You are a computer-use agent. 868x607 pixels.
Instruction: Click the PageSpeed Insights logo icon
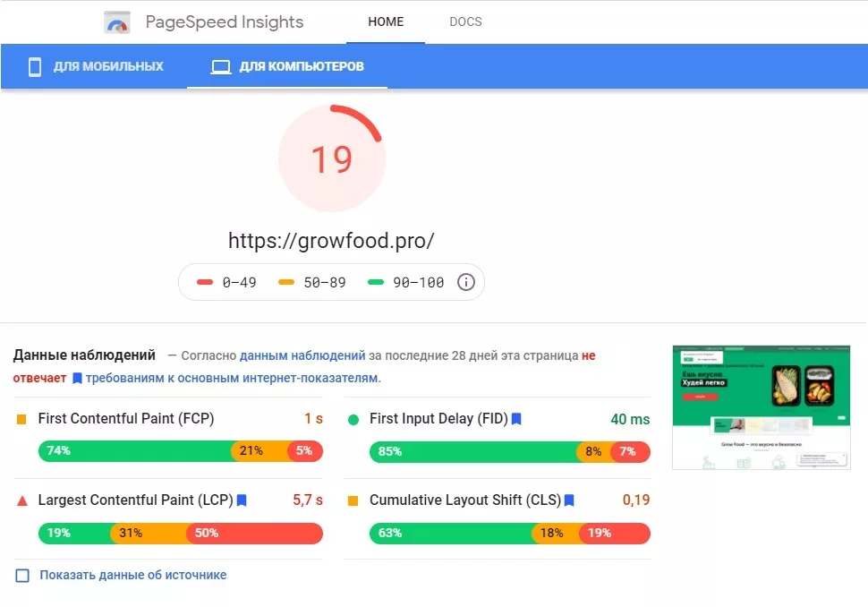pyautogui.click(x=117, y=22)
